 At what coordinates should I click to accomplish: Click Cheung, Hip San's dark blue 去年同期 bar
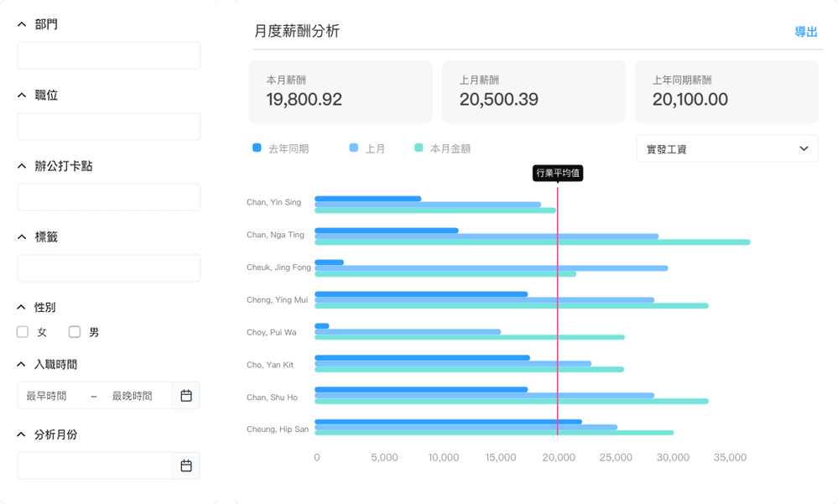point(449,422)
